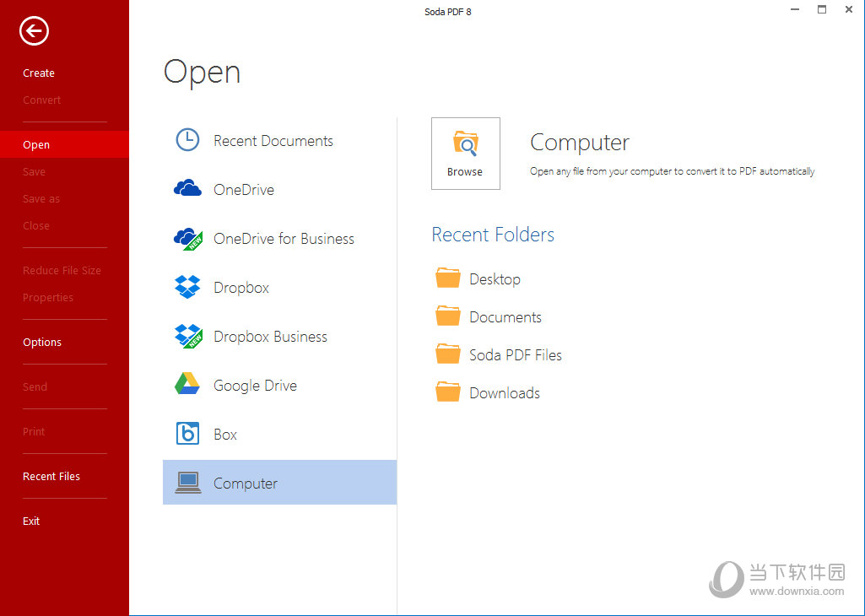
Task: Select the Dropbox location label
Action: click(241, 288)
